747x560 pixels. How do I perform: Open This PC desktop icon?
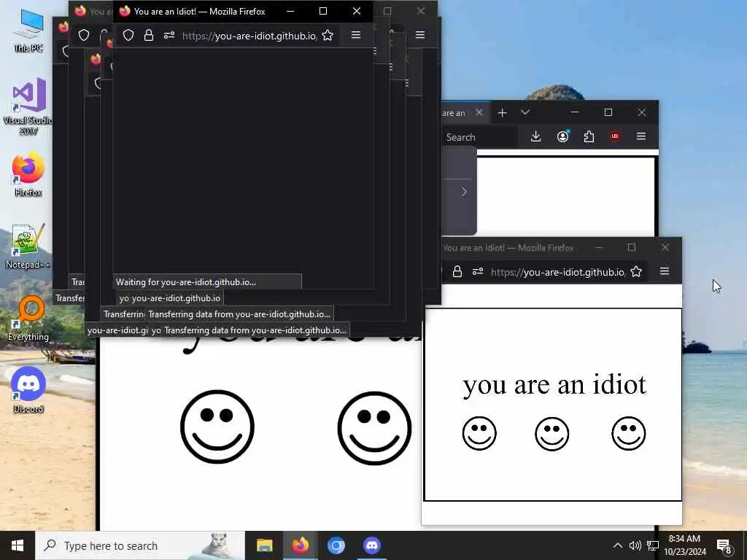(28, 29)
